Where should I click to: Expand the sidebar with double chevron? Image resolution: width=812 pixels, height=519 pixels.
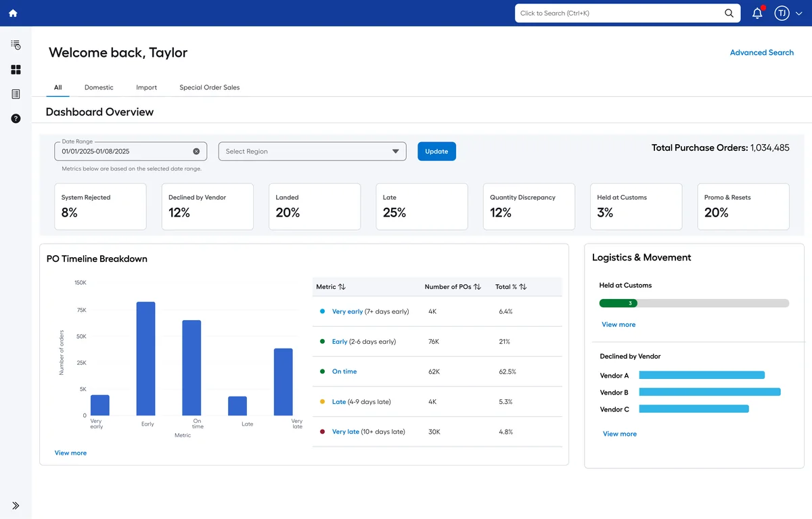(x=16, y=505)
